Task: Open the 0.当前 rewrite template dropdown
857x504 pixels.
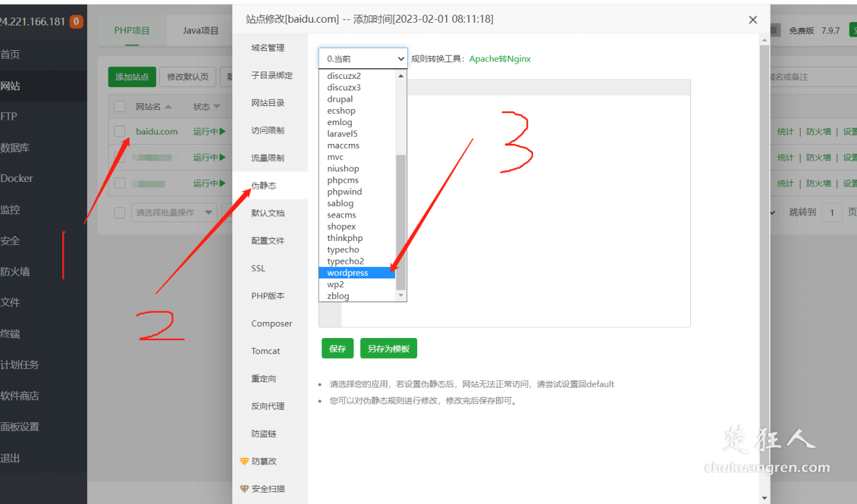Action: [362, 59]
